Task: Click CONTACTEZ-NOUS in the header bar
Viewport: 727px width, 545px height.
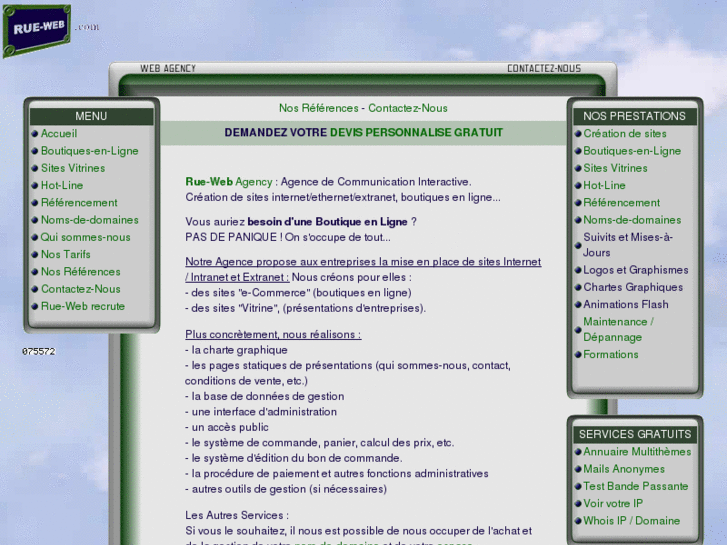Action: pyautogui.click(x=544, y=68)
